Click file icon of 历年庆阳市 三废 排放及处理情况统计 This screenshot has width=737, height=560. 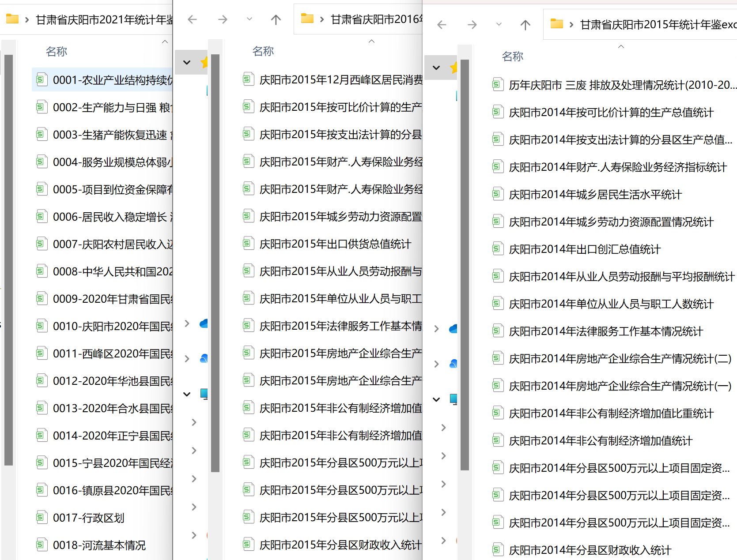(x=498, y=85)
